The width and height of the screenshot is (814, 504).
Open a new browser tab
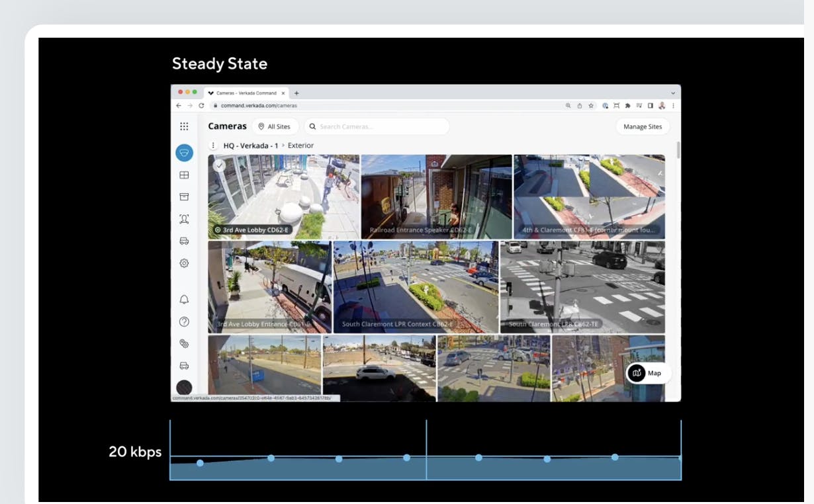coord(296,93)
